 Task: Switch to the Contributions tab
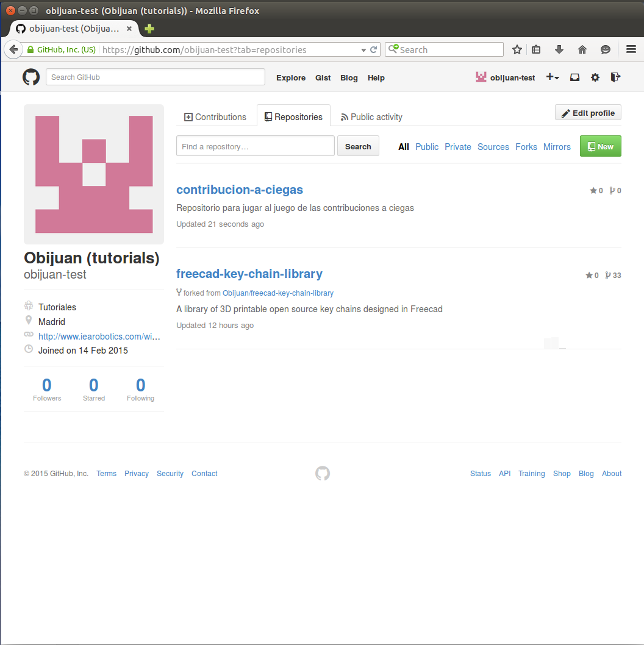coord(215,117)
